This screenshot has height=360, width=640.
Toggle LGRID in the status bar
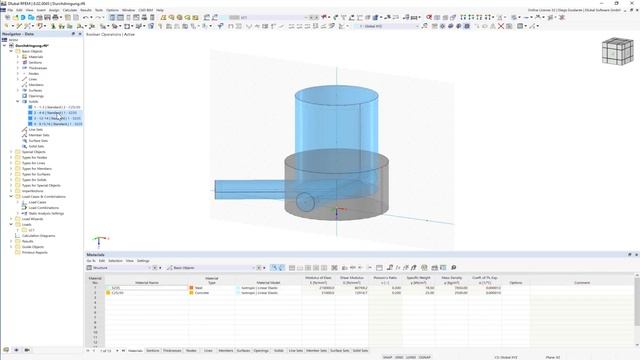coord(411,357)
